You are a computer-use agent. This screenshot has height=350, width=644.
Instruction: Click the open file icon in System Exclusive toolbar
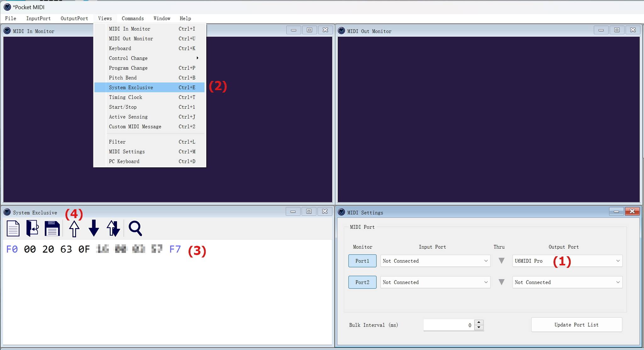(x=32, y=228)
